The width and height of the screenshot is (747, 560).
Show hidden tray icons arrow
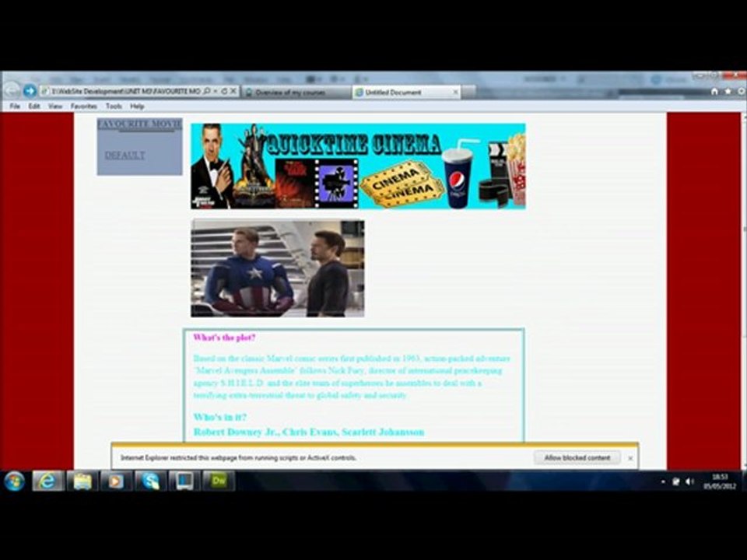[663, 481]
